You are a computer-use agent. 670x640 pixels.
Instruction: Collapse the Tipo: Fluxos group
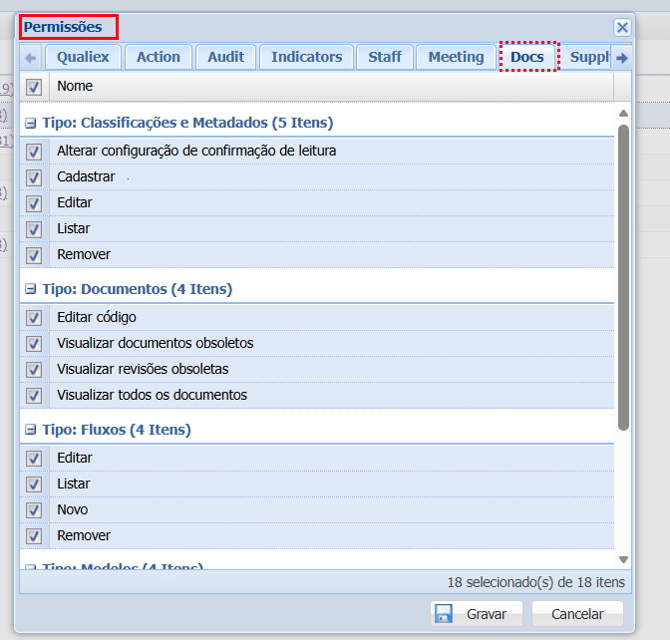pos(32,430)
